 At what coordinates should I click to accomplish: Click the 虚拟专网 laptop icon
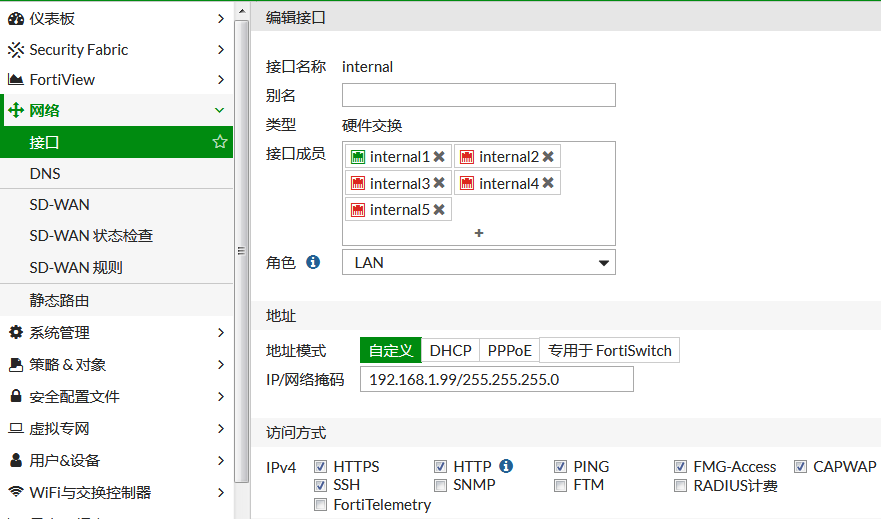16,428
